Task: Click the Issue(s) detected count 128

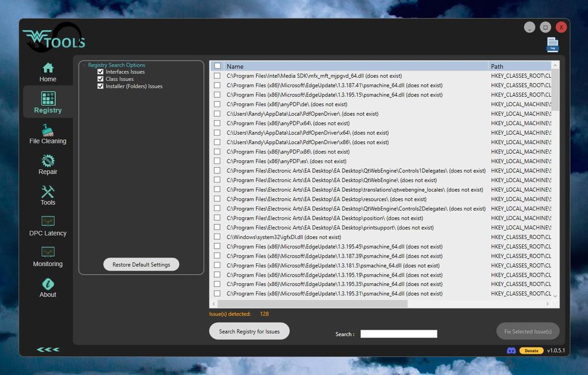Action: point(264,314)
